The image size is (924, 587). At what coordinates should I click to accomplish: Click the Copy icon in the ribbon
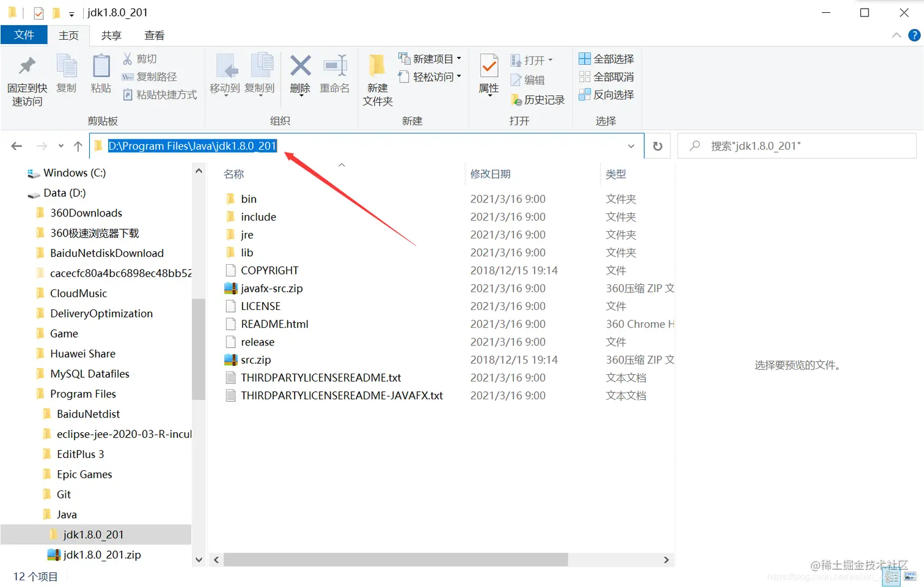pyautogui.click(x=66, y=66)
